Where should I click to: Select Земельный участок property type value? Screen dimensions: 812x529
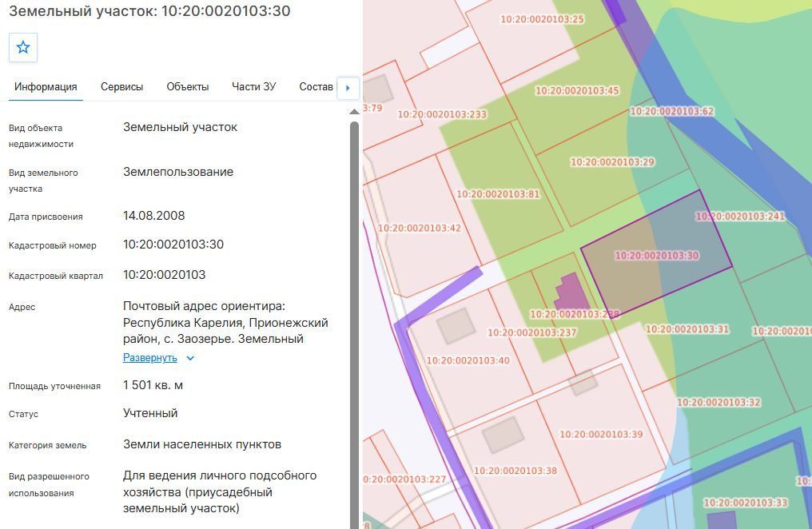click(x=180, y=127)
